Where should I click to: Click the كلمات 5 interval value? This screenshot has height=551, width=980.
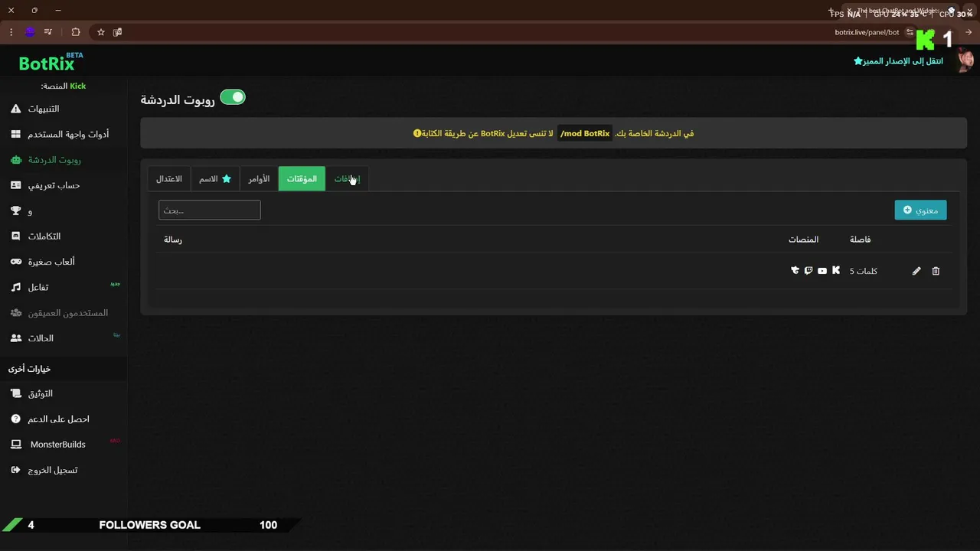pyautogui.click(x=864, y=271)
